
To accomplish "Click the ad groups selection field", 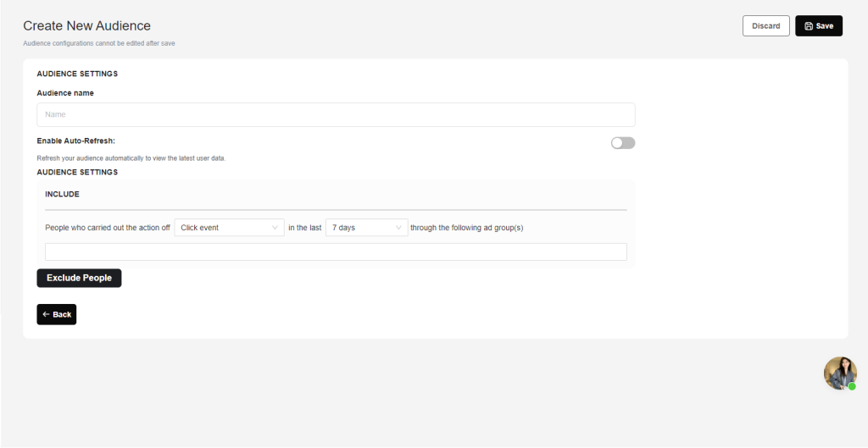I will coord(336,252).
